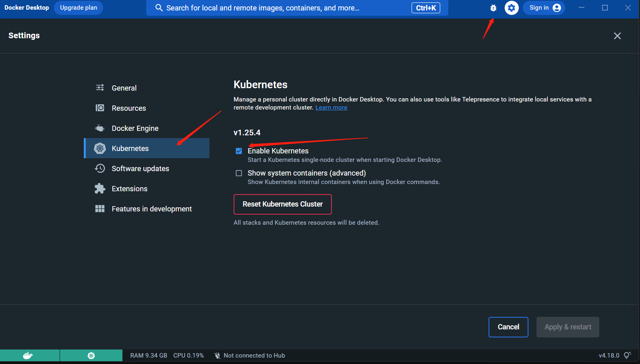Click the RAM 9.34 GB status text
The image size is (640, 364).
[x=149, y=356]
